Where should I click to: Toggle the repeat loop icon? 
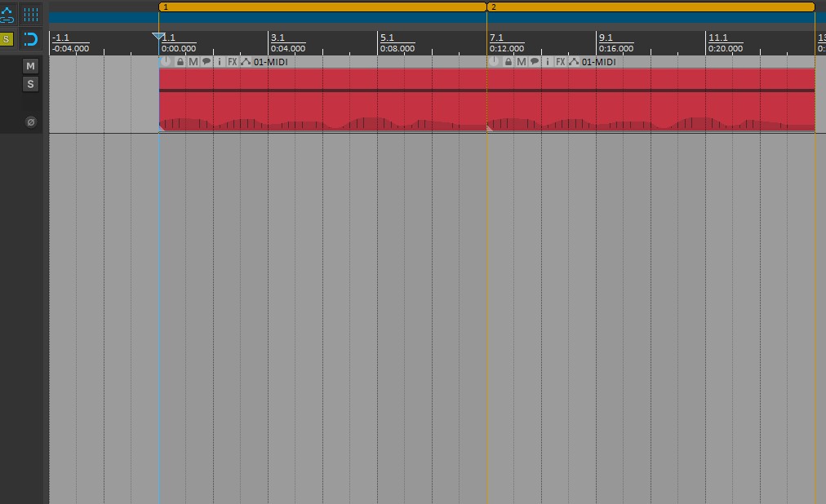coord(30,39)
